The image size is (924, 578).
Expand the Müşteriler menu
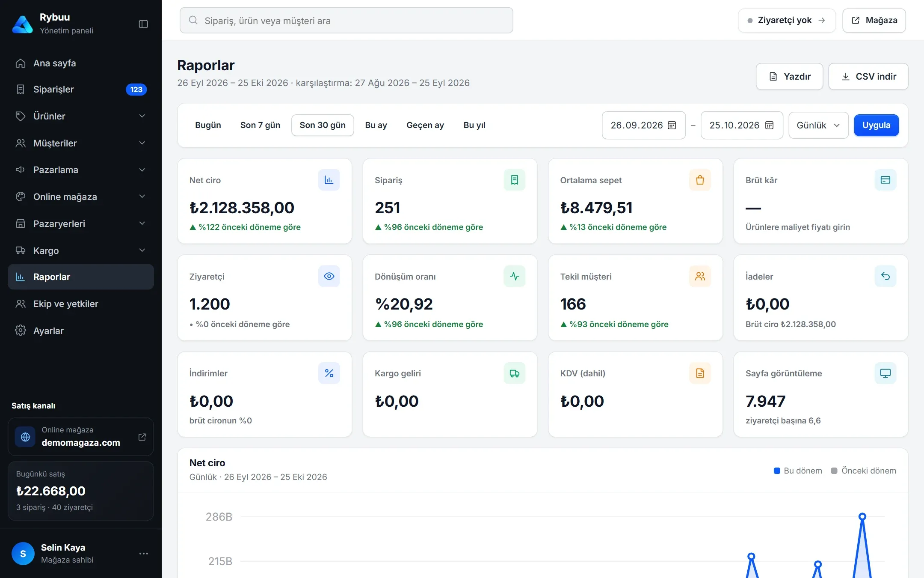point(81,143)
